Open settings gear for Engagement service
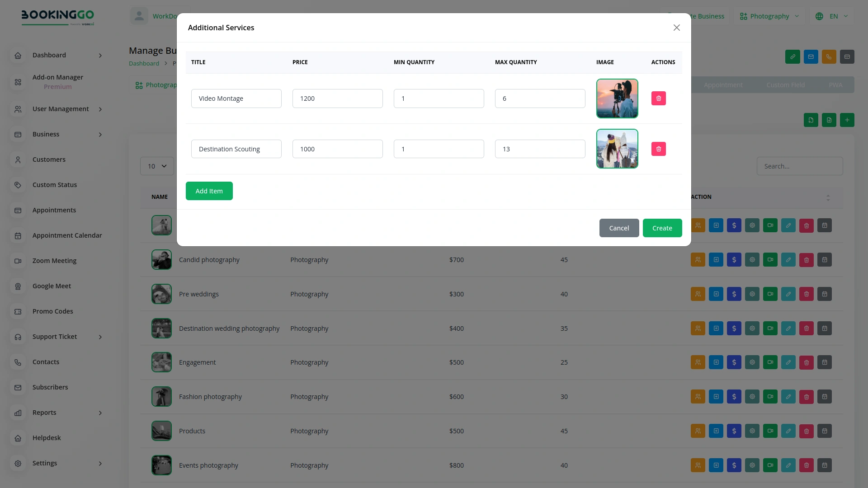The image size is (868, 488). tap(752, 362)
